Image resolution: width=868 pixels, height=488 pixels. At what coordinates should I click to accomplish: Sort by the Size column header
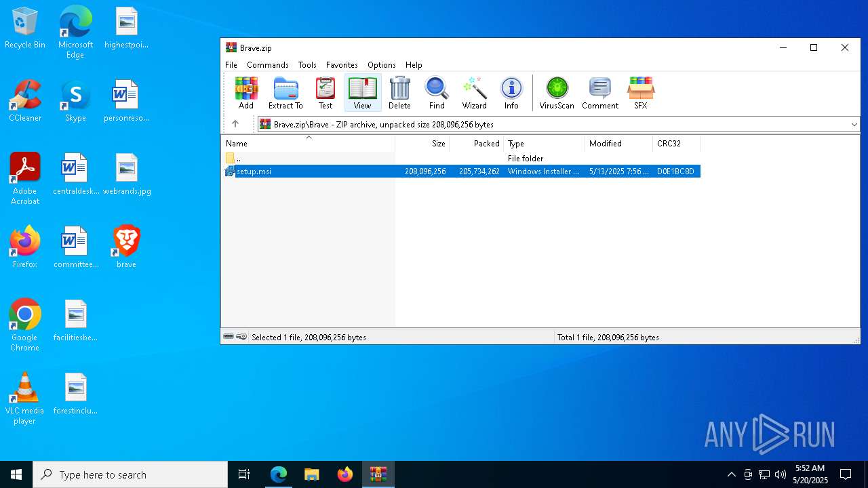tap(422, 144)
